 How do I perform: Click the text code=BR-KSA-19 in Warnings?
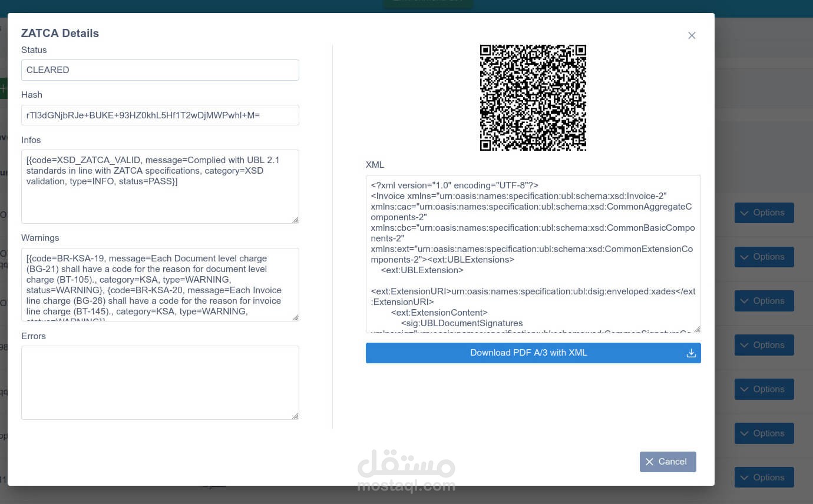pyautogui.click(x=69, y=258)
